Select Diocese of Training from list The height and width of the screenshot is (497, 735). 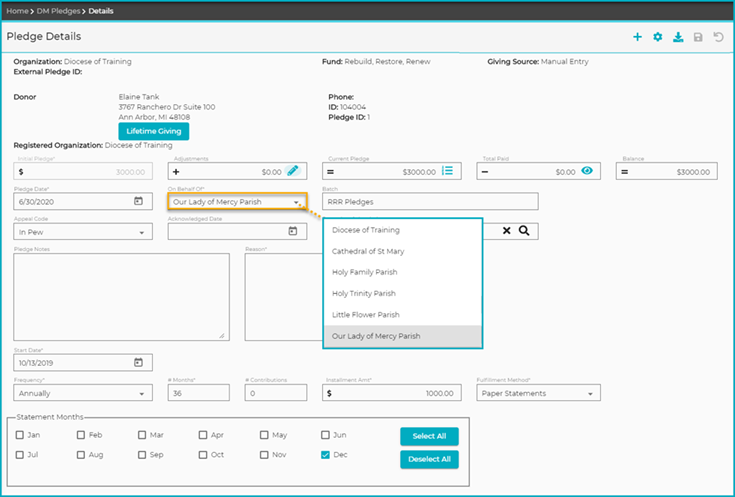403,230
